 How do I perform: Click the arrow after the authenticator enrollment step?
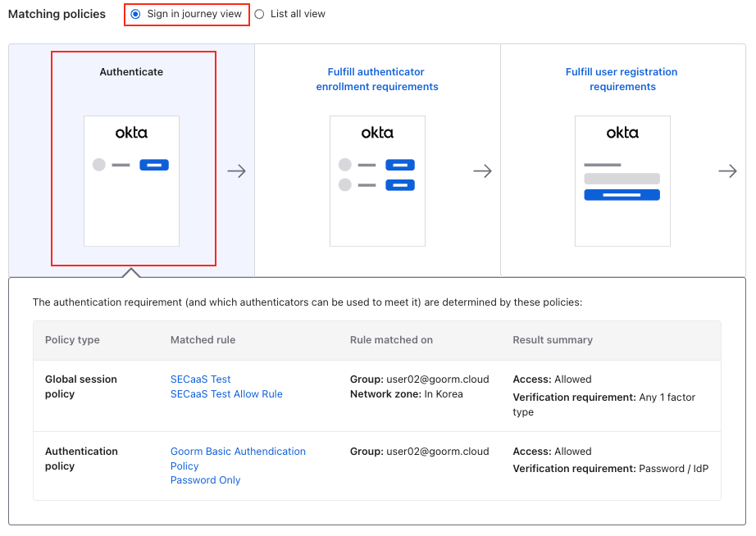pos(482,171)
